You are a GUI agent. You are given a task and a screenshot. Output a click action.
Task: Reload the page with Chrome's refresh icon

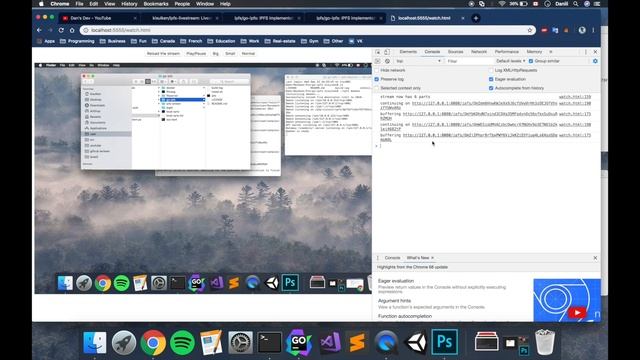(x=61, y=30)
